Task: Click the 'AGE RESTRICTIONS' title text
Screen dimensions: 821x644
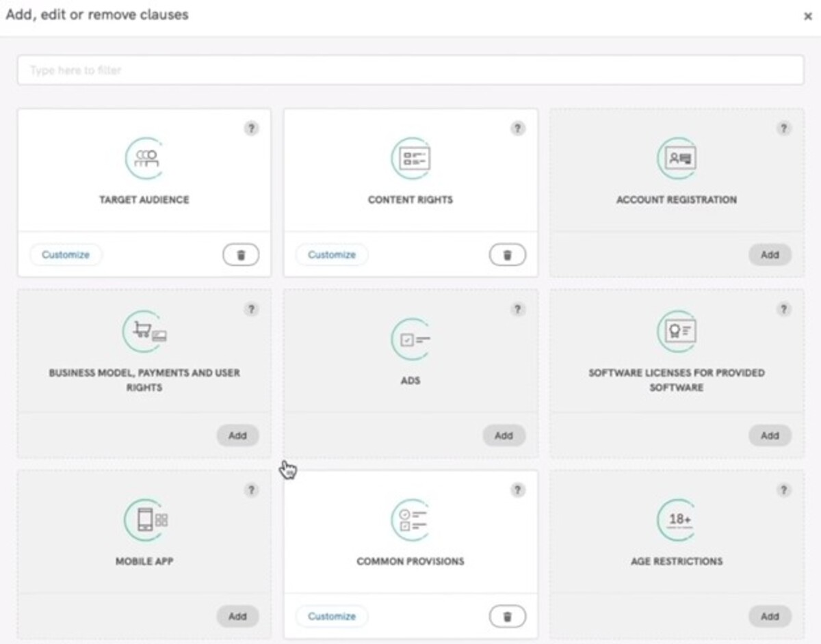Action: pyautogui.click(x=677, y=561)
